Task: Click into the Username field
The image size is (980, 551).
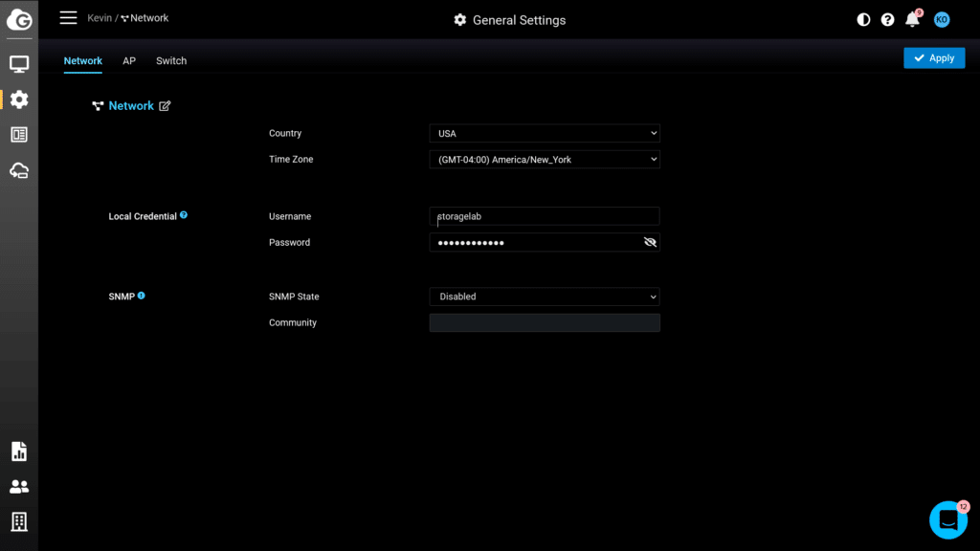Action: tap(545, 216)
